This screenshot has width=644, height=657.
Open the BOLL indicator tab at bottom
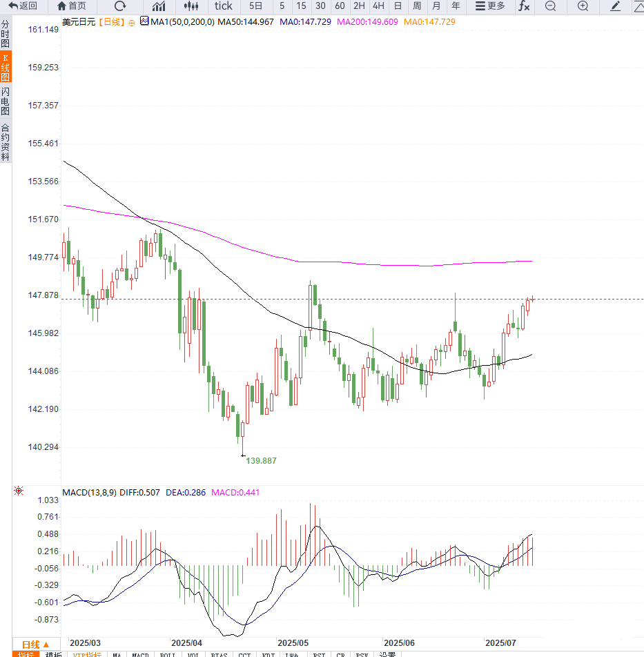pyautogui.click(x=167, y=654)
